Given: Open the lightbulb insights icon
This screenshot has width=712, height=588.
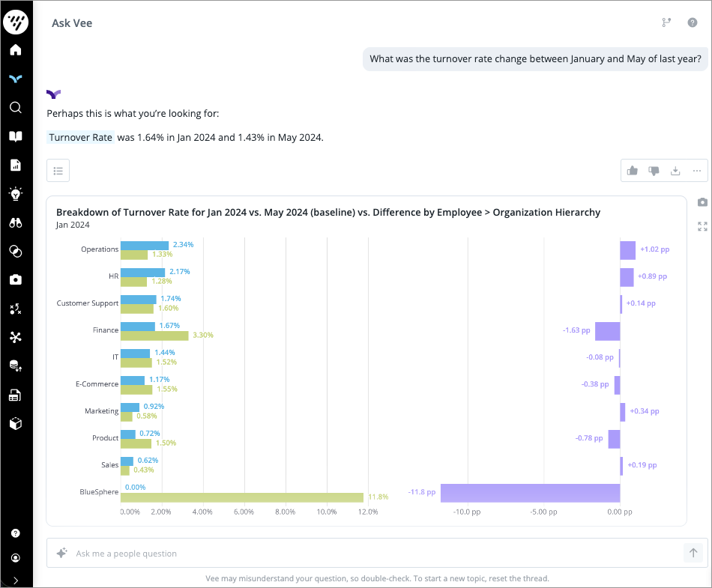Looking at the screenshot, I should pyautogui.click(x=16, y=193).
